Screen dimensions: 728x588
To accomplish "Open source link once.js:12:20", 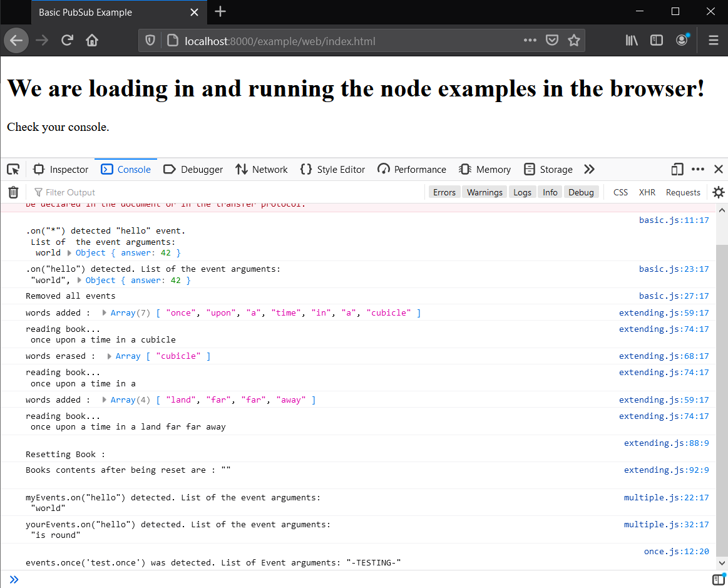I will (x=677, y=551).
